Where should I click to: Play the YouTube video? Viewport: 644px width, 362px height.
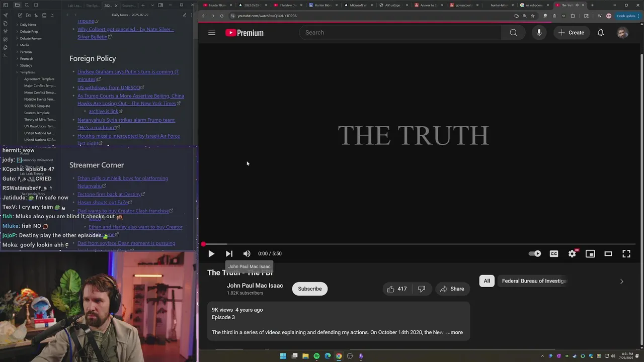point(211,254)
